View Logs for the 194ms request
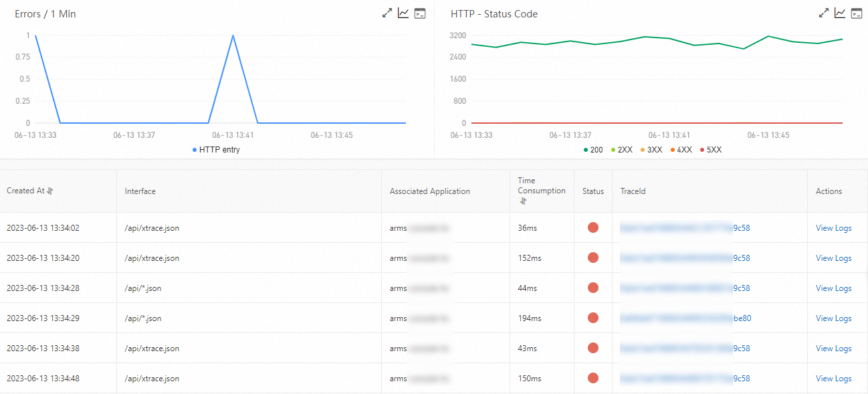The width and height of the screenshot is (868, 394). point(833,318)
